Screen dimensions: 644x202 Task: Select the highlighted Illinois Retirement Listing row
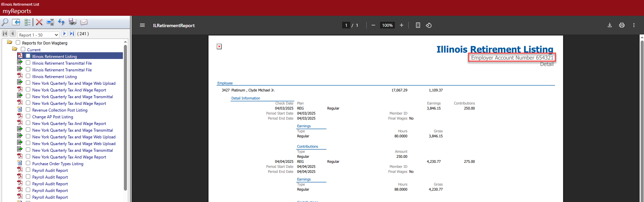pos(70,56)
